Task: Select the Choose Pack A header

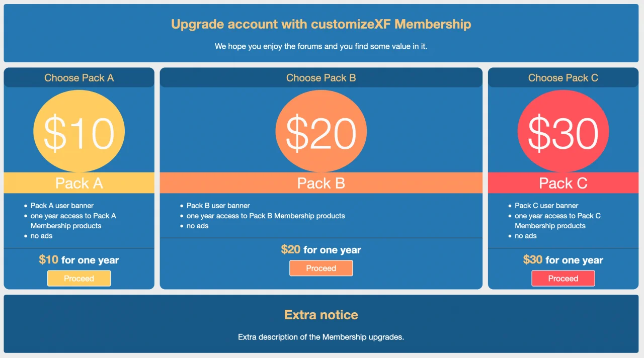Action: (x=79, y=78)
